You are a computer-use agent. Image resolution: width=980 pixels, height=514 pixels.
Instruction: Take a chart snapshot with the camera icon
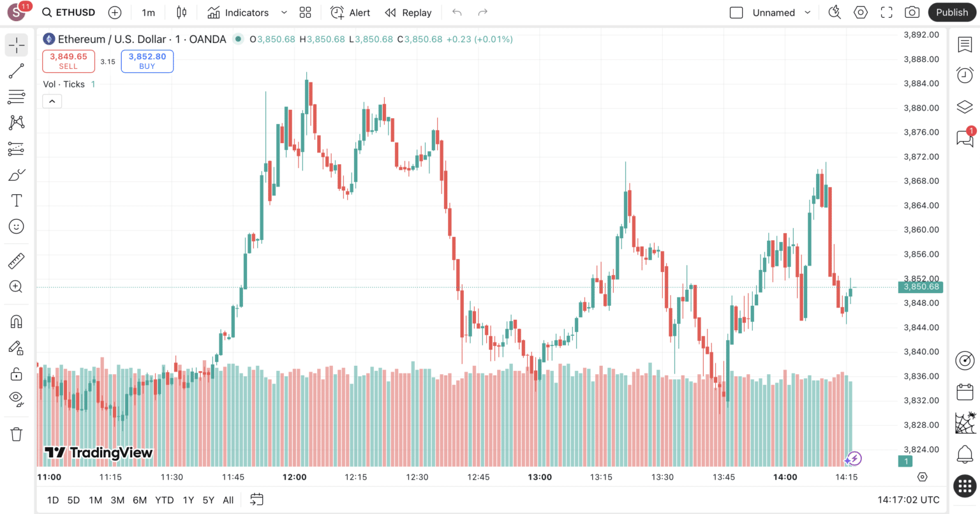tap(912, 12)
